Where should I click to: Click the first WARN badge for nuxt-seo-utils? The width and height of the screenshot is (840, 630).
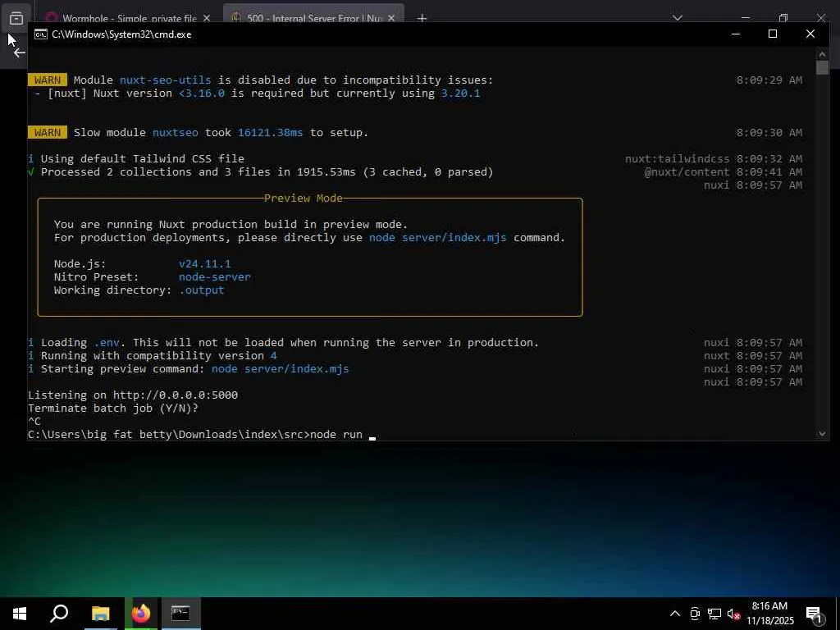pos(47,80)
